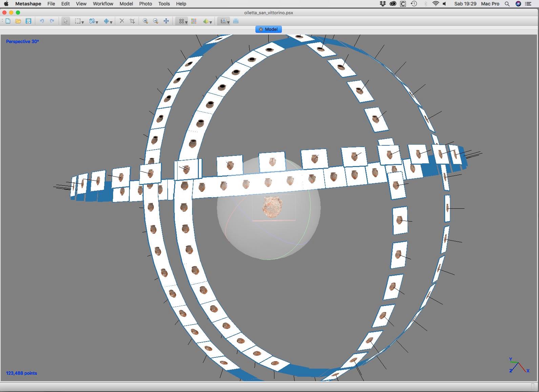This screenshot has height=392, width=539.
Task: Open a project with the folder icon
Action: tap(18, 21)
